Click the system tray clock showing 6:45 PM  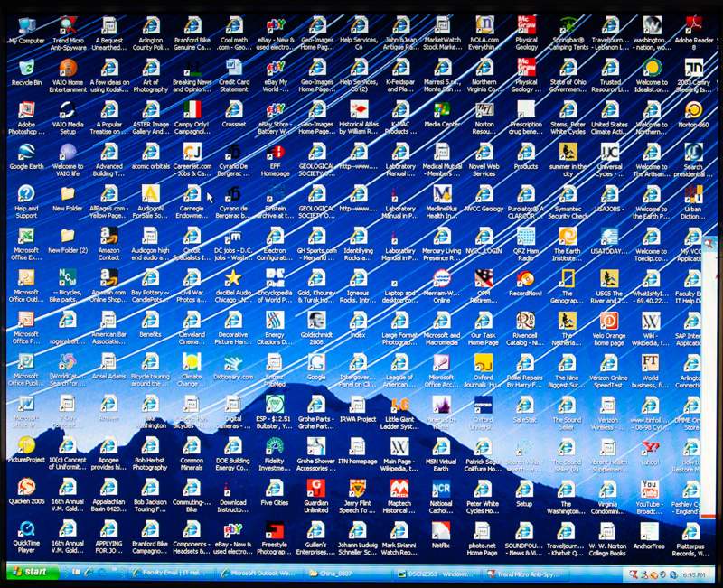(695, 575)
